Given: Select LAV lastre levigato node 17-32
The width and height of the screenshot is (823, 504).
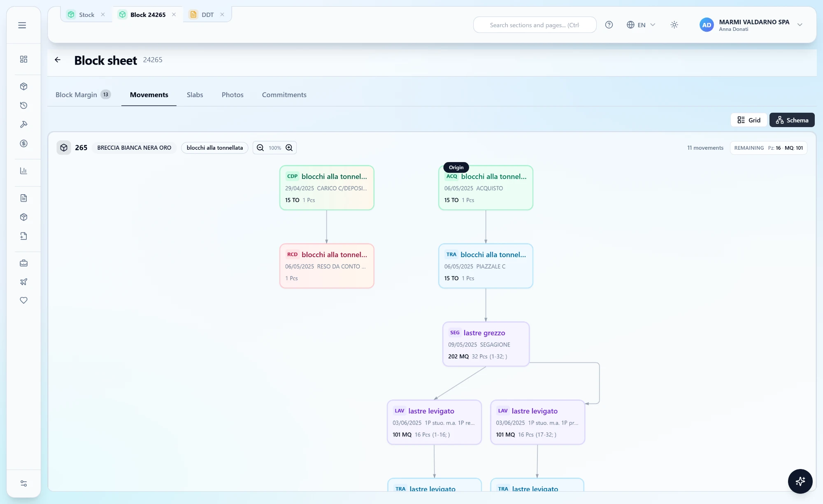Looking at the screenshot, I should (537, 422).
